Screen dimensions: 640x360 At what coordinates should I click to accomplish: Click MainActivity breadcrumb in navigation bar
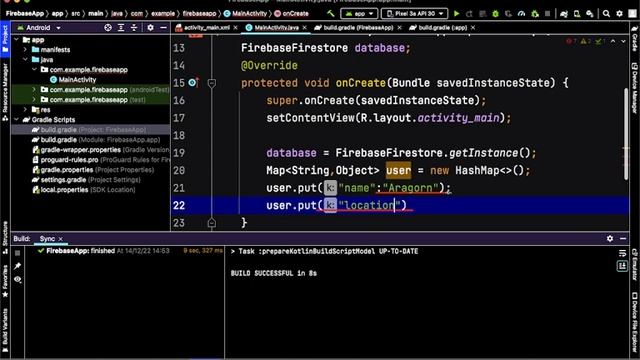[x=245, y=13]
